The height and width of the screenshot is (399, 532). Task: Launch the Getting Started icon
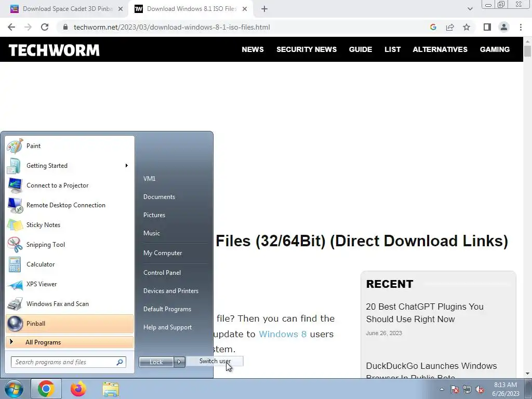pos(14,166)
